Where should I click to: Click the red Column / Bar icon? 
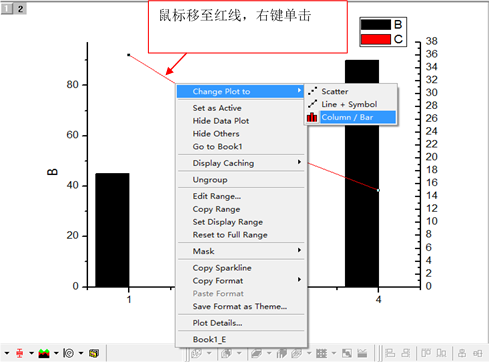[x=312, y=117]
